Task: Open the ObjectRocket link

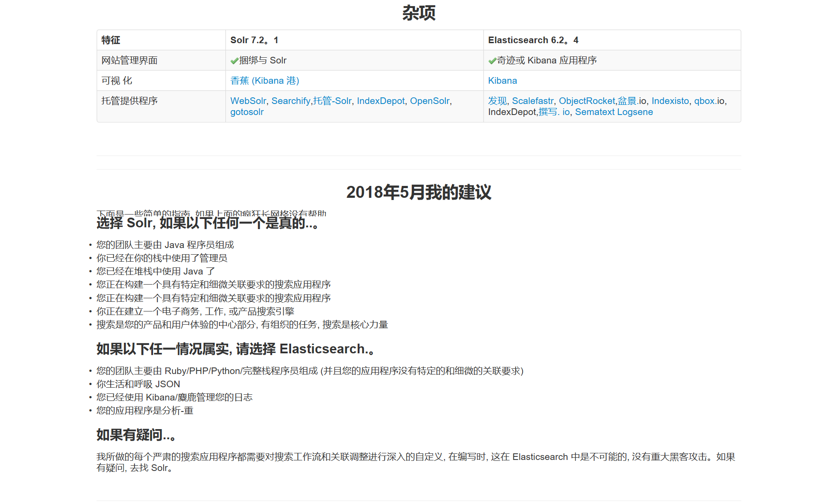Action: [x=587, y=101]
